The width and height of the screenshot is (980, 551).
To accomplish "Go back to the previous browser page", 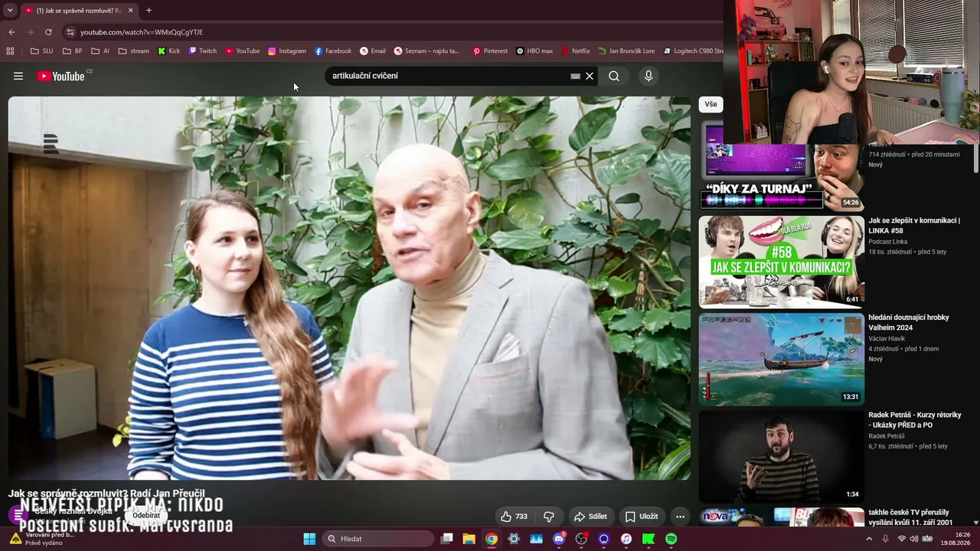I will pos(11,32).
